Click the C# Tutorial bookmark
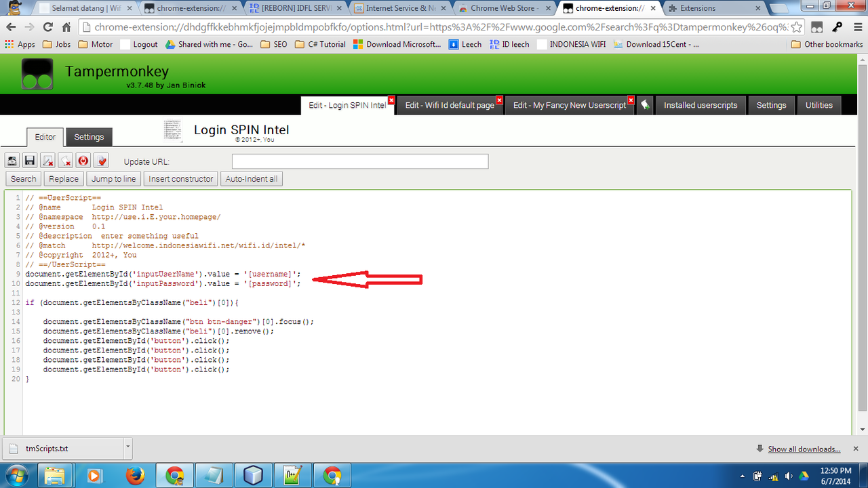This screenshot has width=868, height=488. [x=320, y=44]
